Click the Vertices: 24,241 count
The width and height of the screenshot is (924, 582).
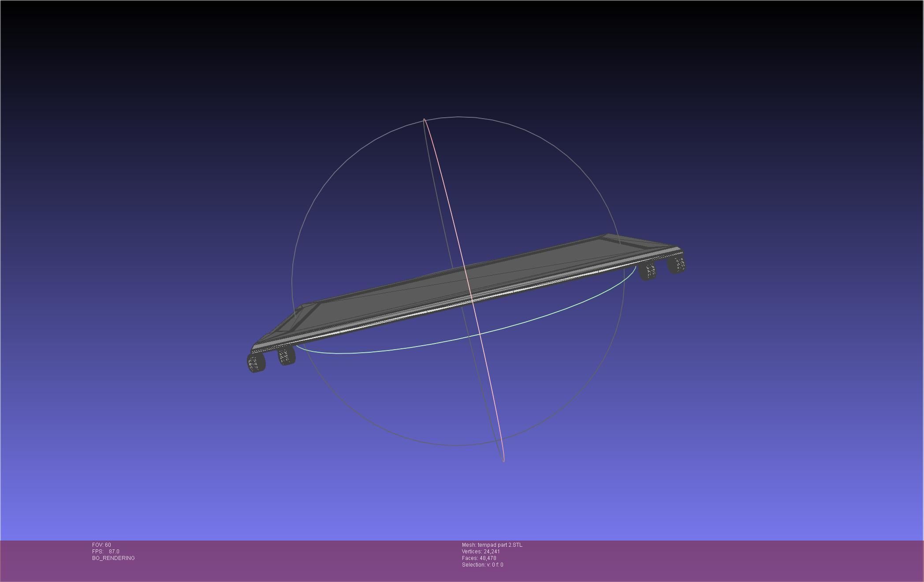click(481, 552)
